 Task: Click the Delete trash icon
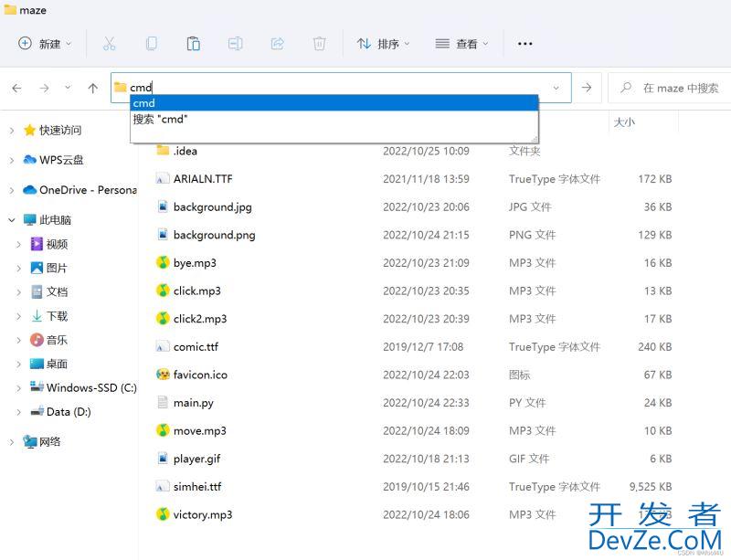click(x=319, y=44)
